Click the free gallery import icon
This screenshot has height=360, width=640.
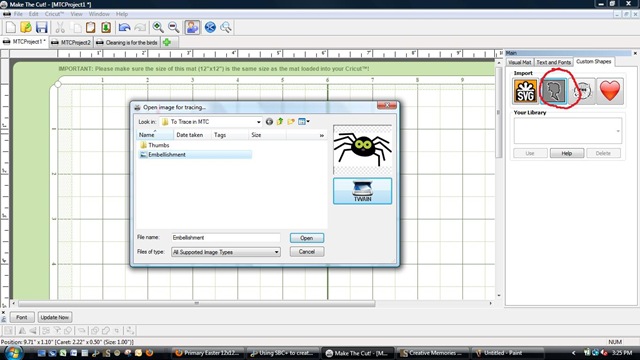pos(582,91)
